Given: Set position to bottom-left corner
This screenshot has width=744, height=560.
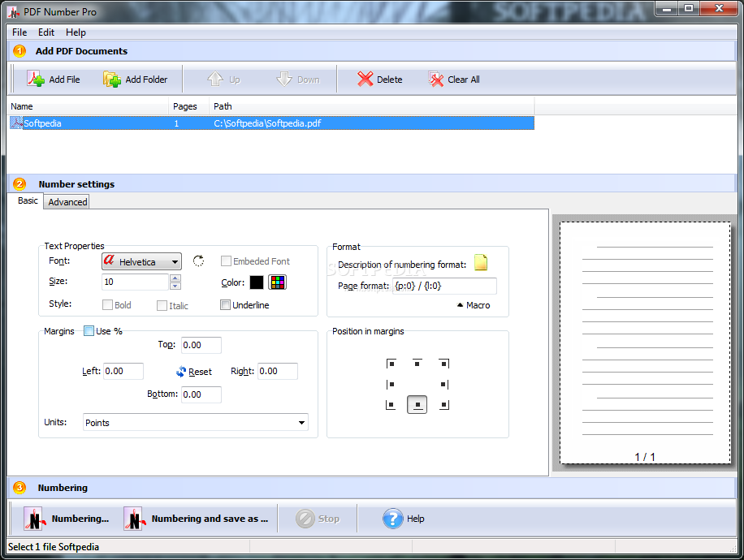Looking at the screenshot, I should 391,405.
